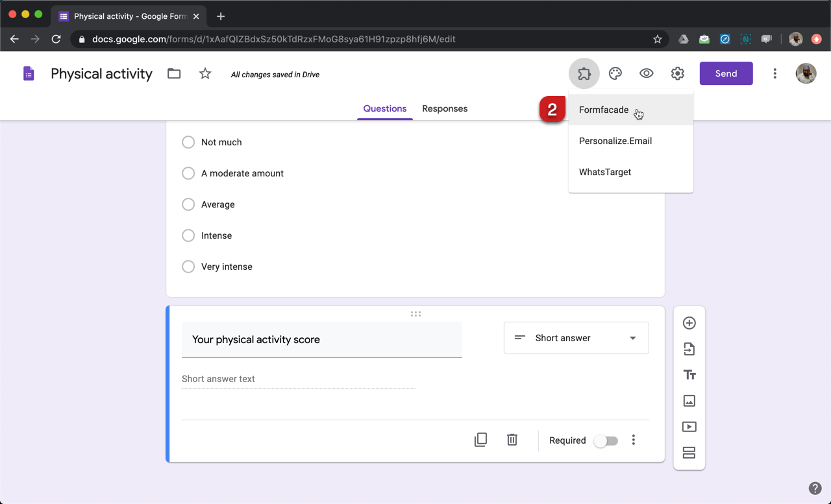
Task: Open form settings gear icon
Action: tap(677, 73)
